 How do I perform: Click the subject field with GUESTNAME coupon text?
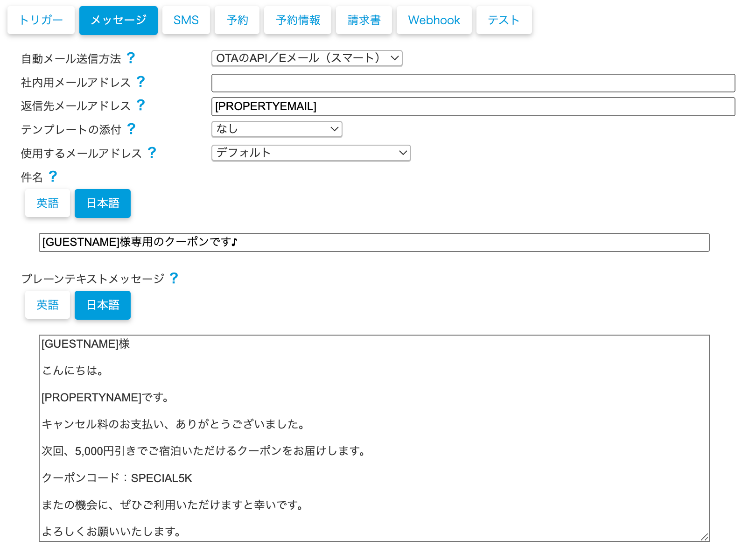(x=374, y=242)
